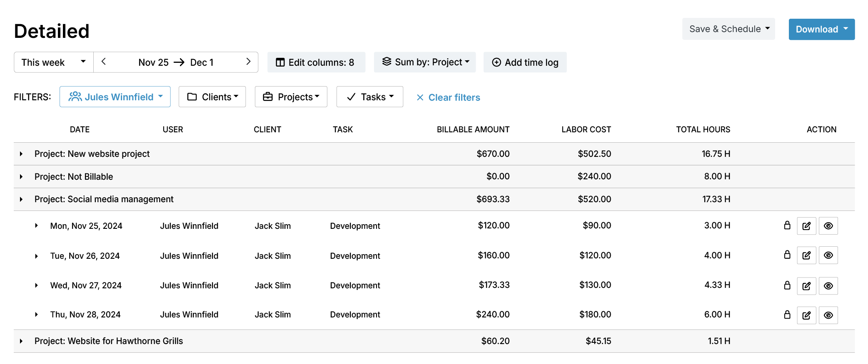Expand the Tue, Nov 26, 2024 row arrow
The height and width of the screenshot is (364, 868).
[x=37, y=256]
